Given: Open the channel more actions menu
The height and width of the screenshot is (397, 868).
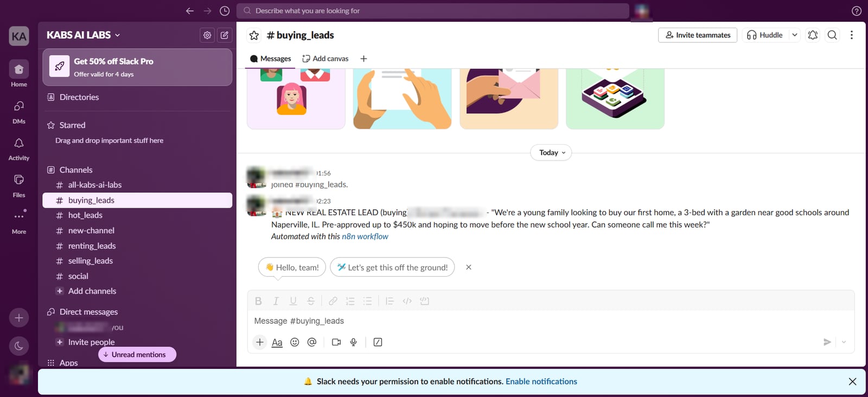Looking at the screenshot, I should pyautogui.click(x=852, y=35).
